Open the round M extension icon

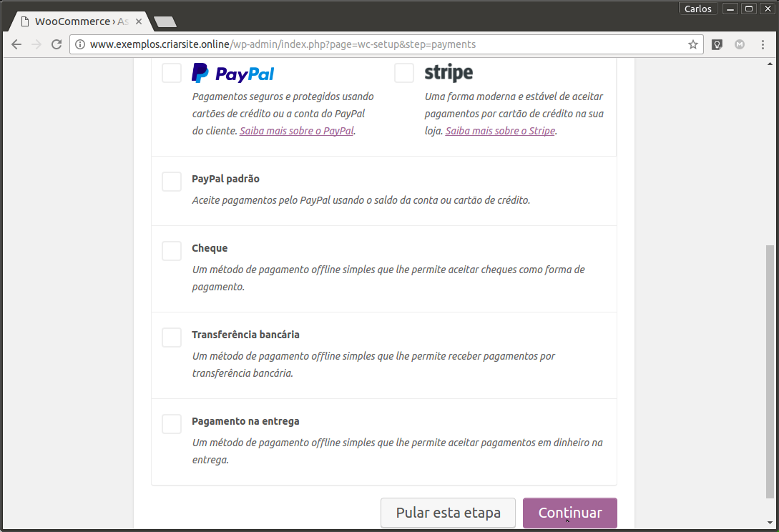tap(740, 44)
